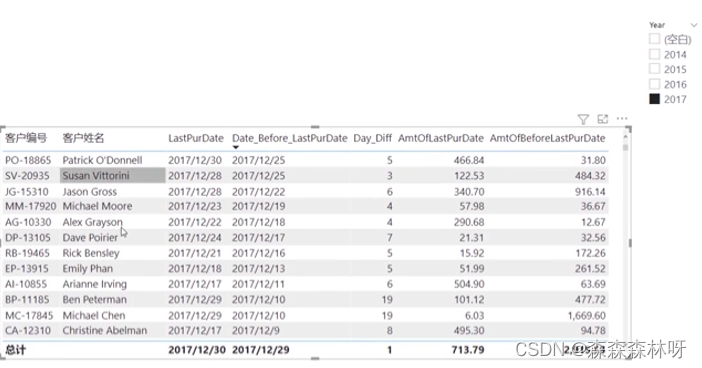Click Day_Diff value 7 in Dave Poirier row
The height and width of the screenshot is (368, 702).
pos(390,237)
